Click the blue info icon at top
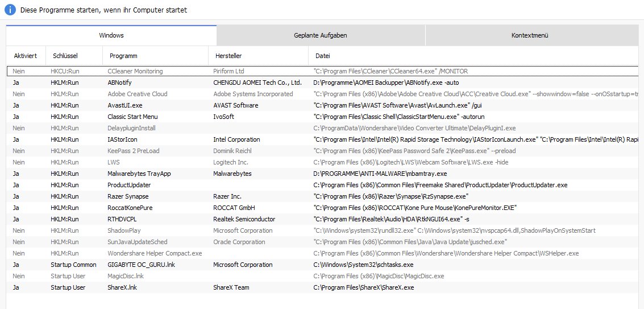The image size is (644, 309). (x=10, y=10)
